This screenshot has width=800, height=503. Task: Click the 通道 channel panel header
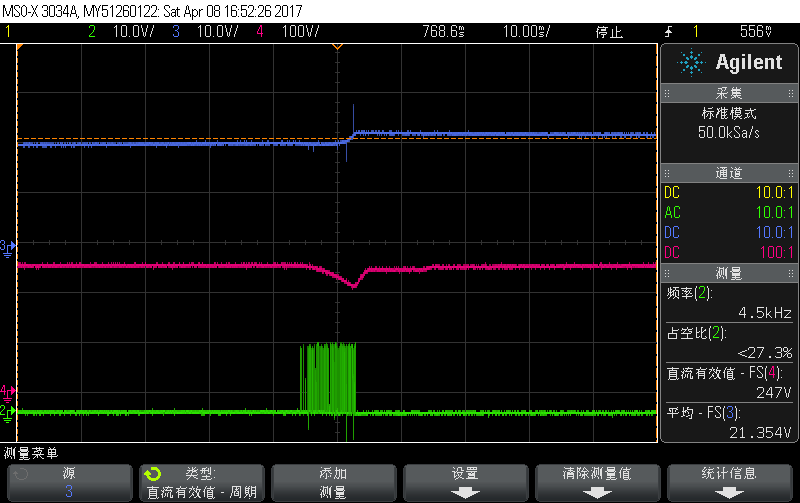point(729,173)
